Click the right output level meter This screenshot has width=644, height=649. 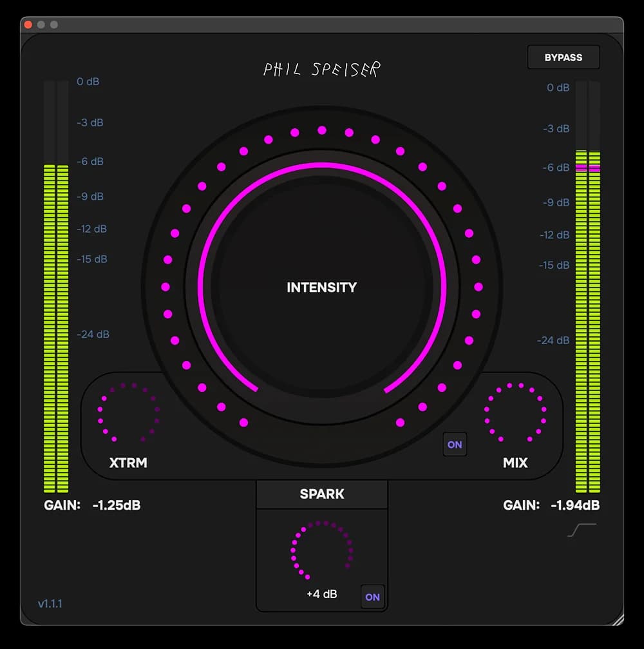(588, 286)
